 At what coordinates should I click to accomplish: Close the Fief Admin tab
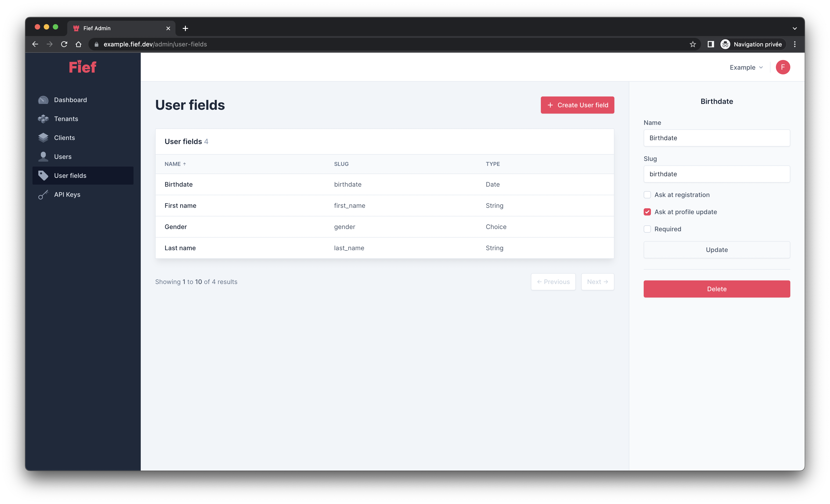(168, 28)
